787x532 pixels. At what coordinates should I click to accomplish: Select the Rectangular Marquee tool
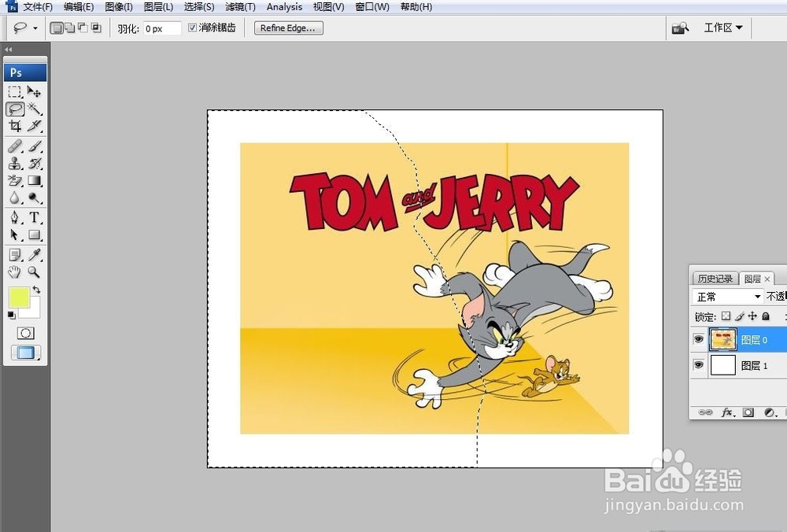click(15, 91)
